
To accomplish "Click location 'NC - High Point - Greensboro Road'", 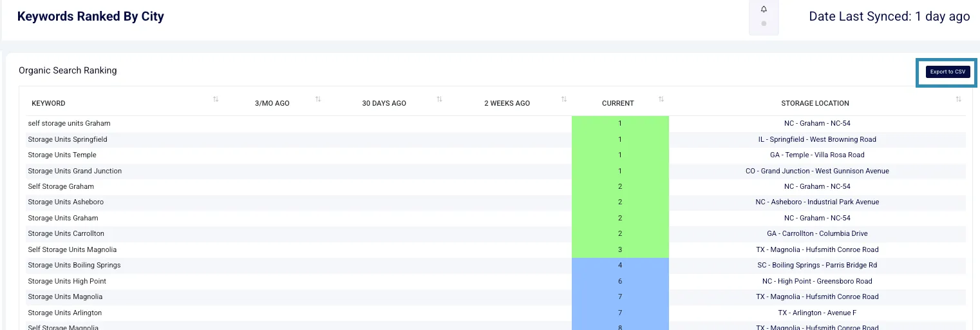I will [x=817, y=281].
